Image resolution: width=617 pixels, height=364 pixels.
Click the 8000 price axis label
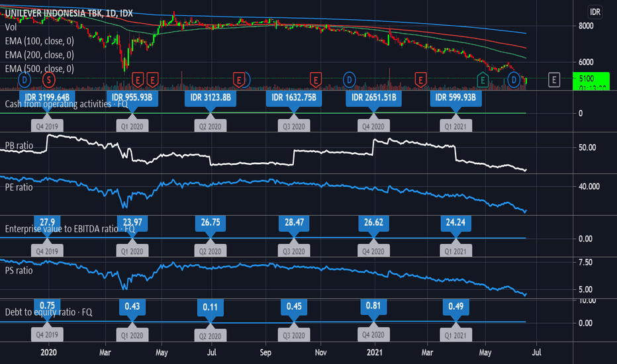[585, 26]
